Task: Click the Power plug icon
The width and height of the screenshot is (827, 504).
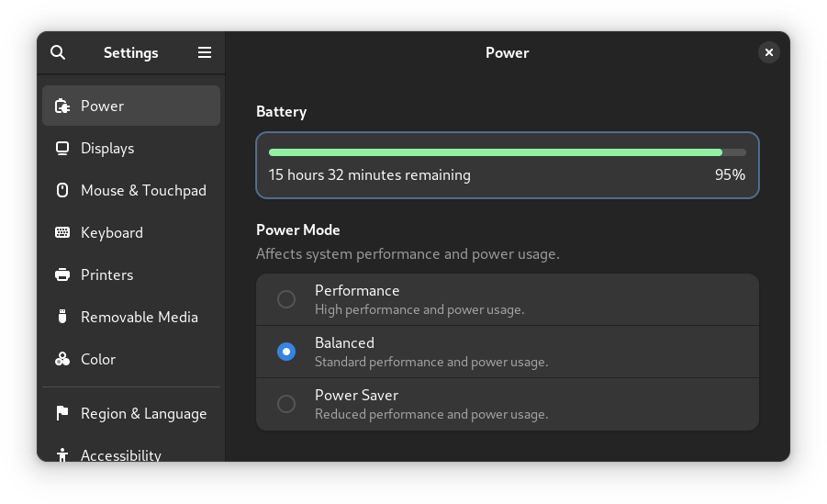Action: click(x=62, y=106)
